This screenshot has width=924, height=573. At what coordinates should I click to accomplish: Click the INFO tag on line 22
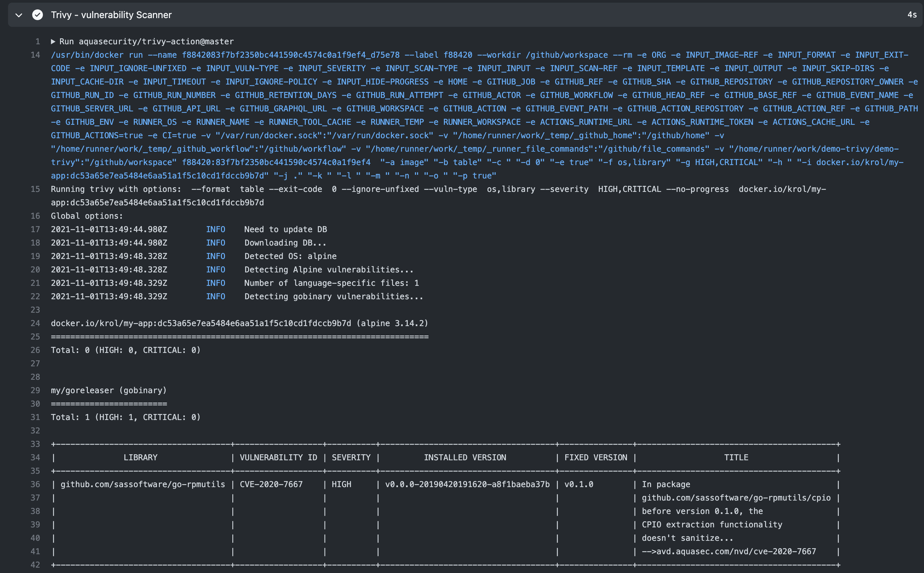(216, 296)
